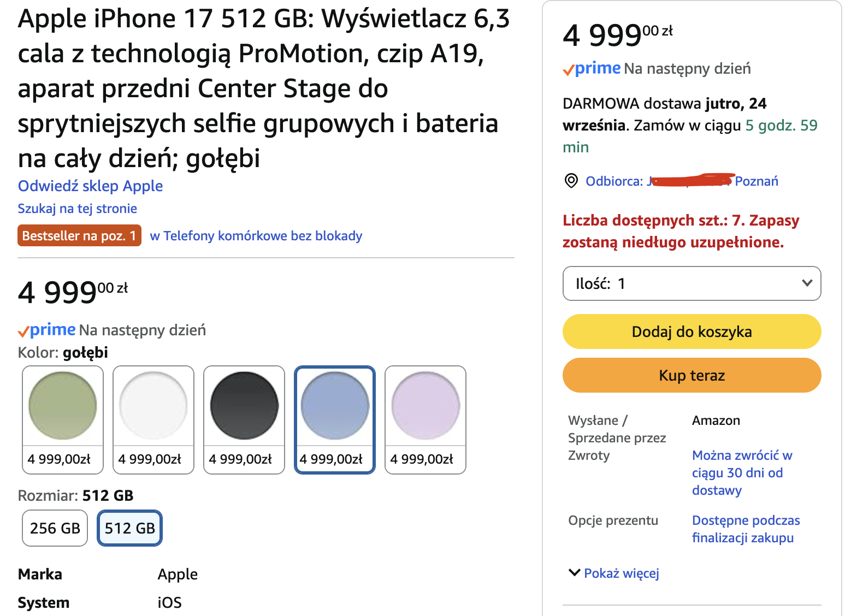The image size is (851, 616).
Task: Expand Pokaż więcej details
Action: pyautogui.click(x=621, y=573)
